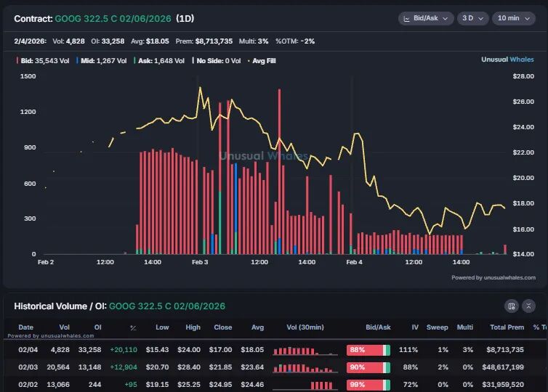This screenshot has width=548, height=392.
Task: Click the 88% bid/ask bar for 02/04
Action: click(368, 350)
